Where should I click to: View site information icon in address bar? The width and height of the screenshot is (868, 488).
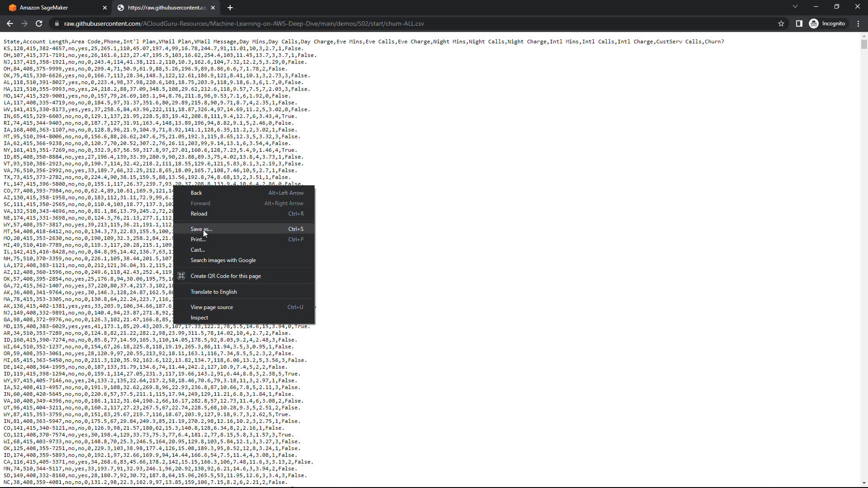(56, 23)
